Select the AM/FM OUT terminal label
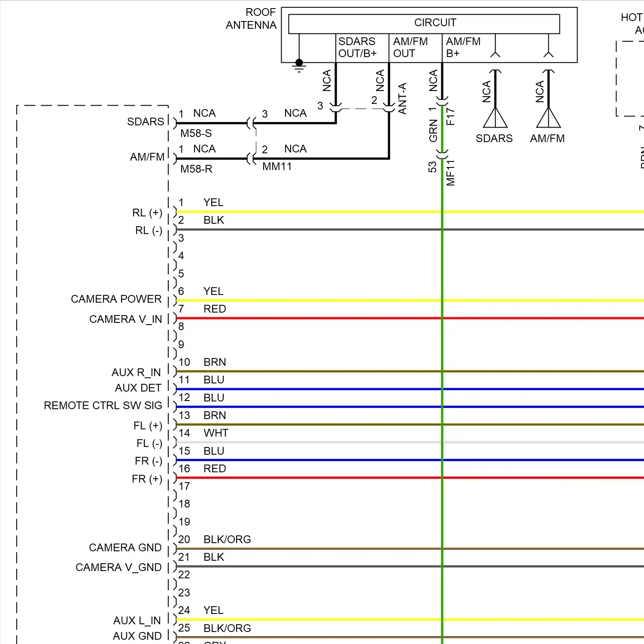The image size is (644, 644). (x=410, y=47)
